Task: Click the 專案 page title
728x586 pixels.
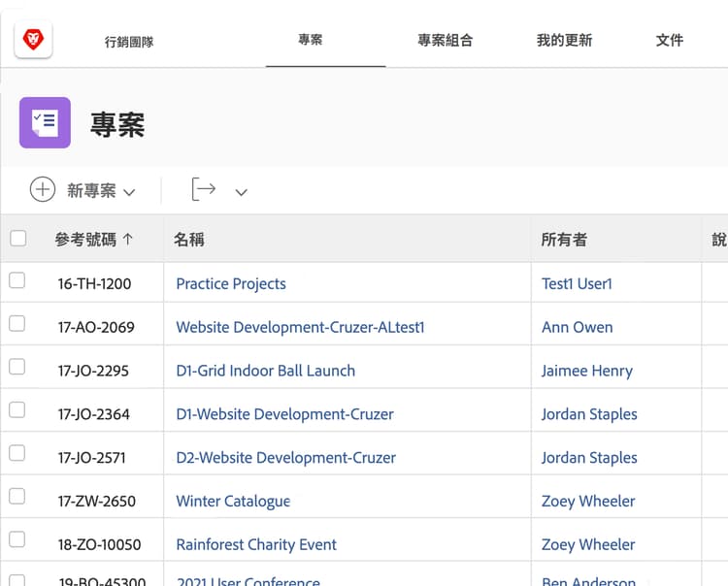Action: point(117,125)
